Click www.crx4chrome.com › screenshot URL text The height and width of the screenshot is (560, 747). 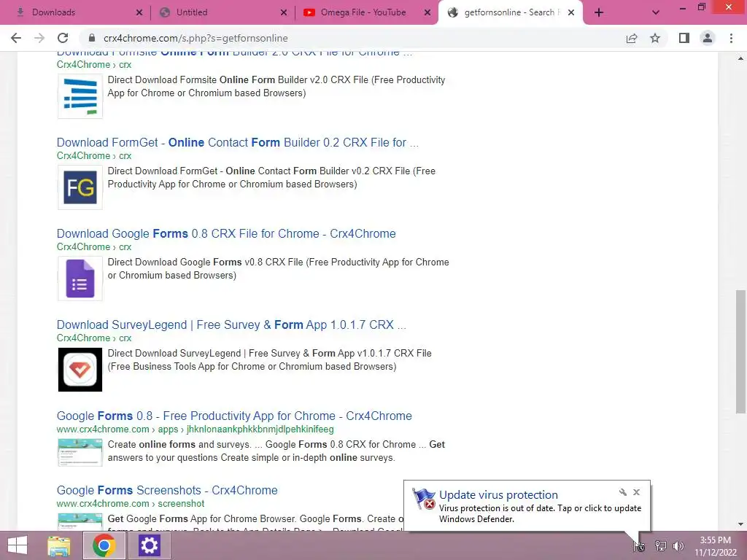(x=130, y=503)
